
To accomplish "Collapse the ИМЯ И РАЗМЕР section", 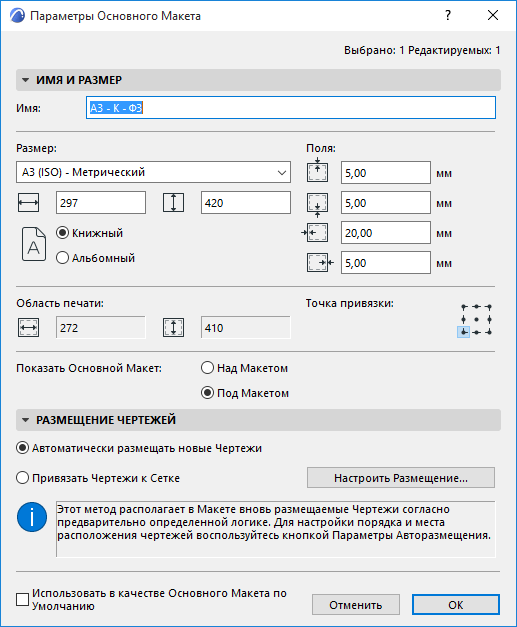I will (26, 80).
